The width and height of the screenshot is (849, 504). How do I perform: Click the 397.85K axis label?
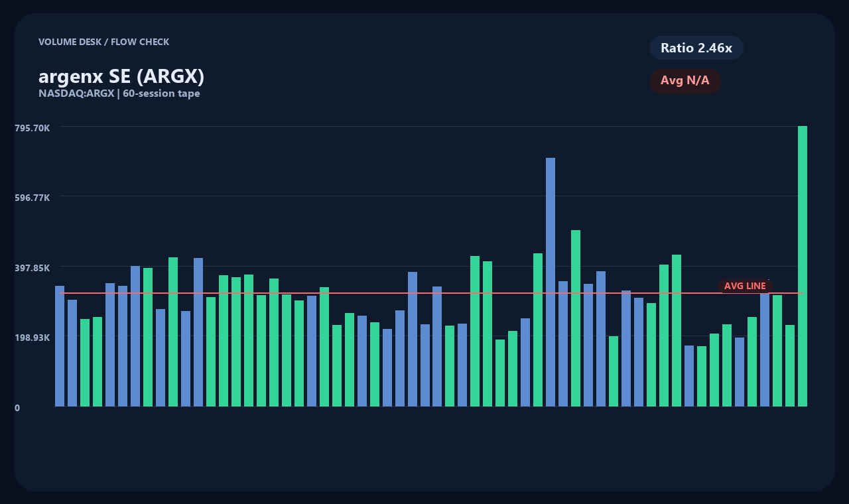pyautogui.click(x=32, y=268)
